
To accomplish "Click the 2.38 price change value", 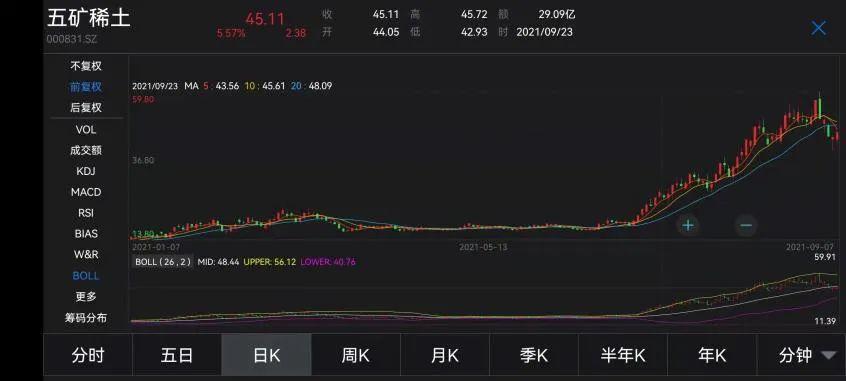I will click(x=296, y=33).
